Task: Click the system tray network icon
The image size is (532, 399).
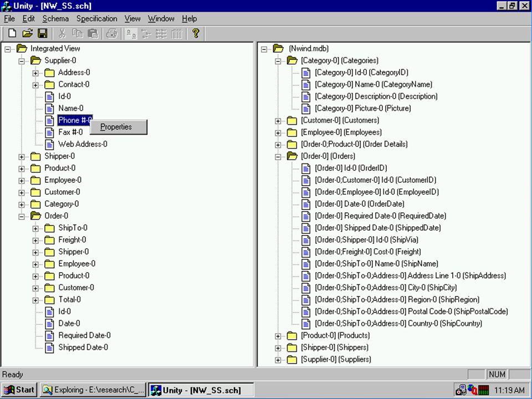Action: 461,390
